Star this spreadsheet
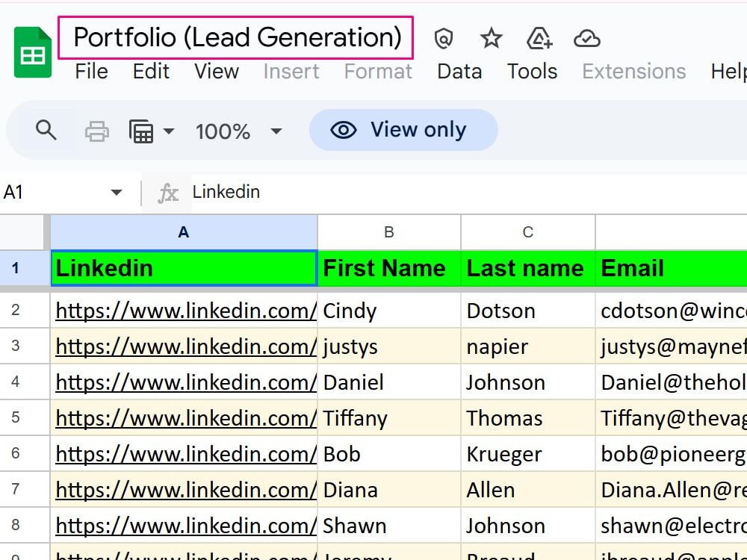Image resolution: width=747 pixels, height=560 pixels. tap(492, 38)
